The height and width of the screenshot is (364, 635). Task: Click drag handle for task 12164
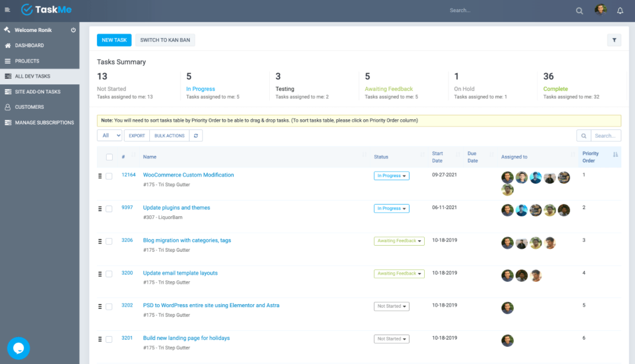pos(100,176)
